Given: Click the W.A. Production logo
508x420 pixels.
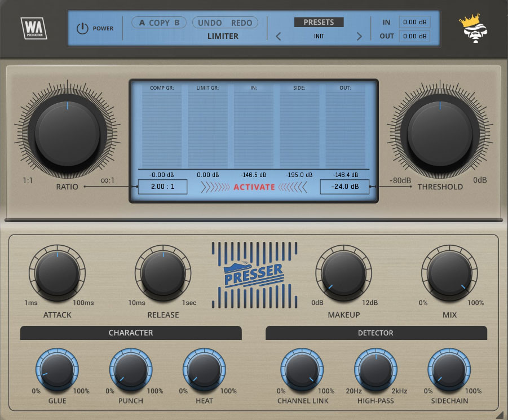Looking at the screenshot, I should click(34, 29).
